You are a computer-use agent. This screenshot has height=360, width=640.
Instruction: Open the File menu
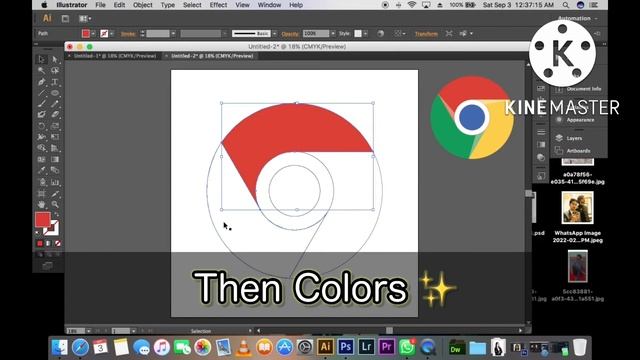(x=100, y=5)
